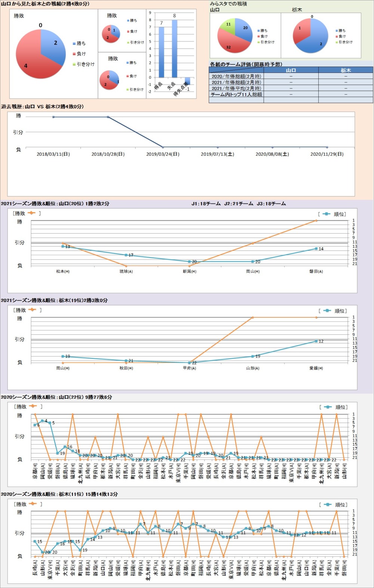
Task: Click the green 引き分け legend marker beside large pie
Action: tap(74, 64)
